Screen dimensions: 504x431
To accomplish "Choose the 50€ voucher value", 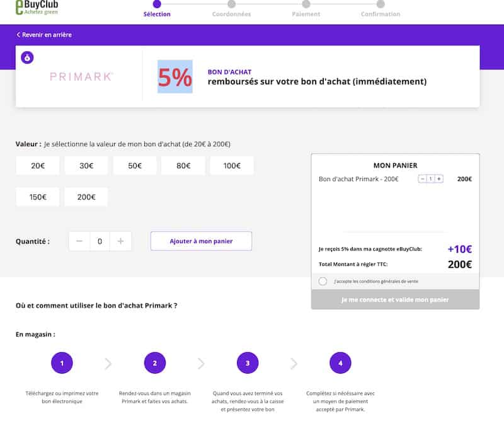I will point(135,166).
